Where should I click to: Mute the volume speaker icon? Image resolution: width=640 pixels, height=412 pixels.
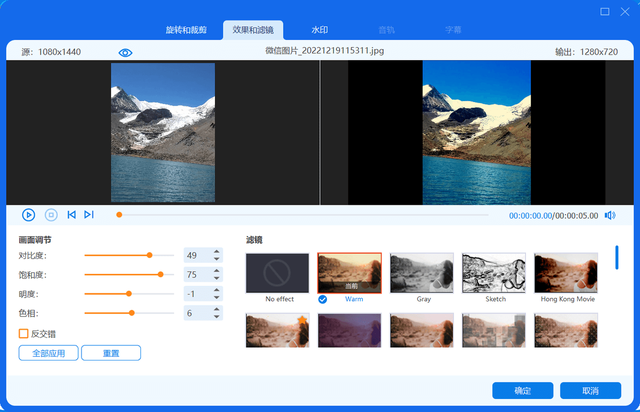610,215
